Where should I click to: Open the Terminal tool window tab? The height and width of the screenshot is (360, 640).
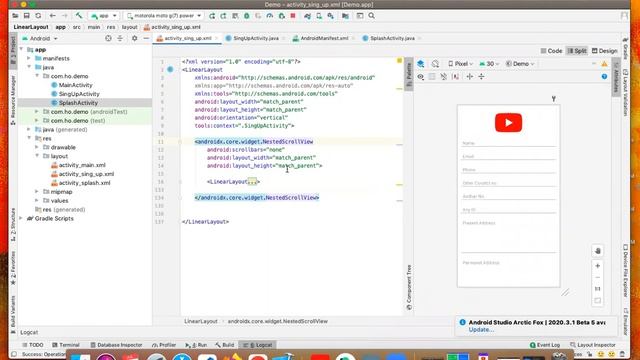66,345
